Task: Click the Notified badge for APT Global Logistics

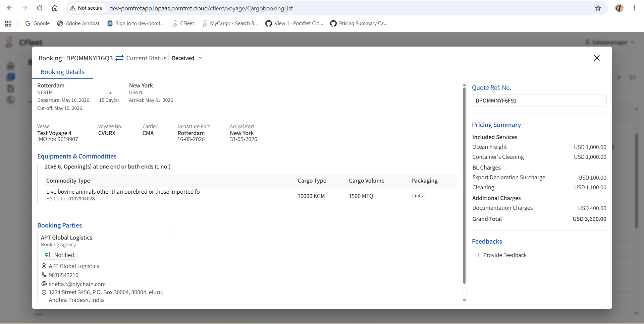Action: point(59,255)
